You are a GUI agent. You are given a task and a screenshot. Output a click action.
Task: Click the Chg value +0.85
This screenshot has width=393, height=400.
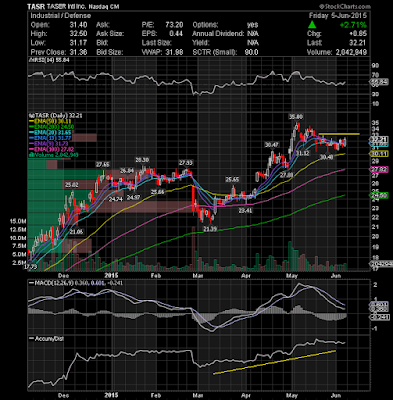358,34
